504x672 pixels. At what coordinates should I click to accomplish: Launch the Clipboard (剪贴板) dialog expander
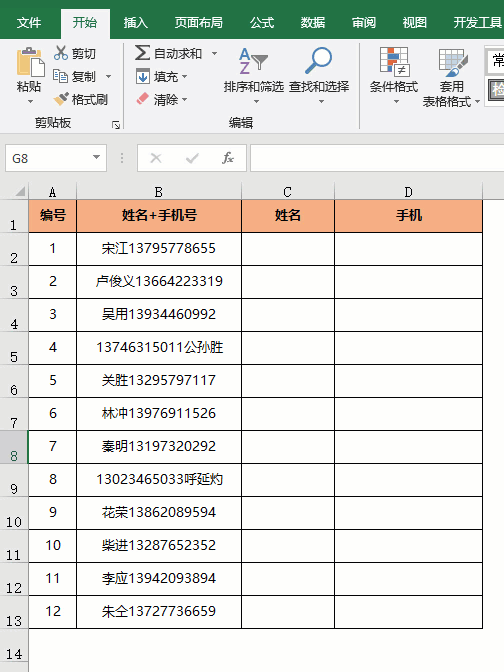coord(116,125)
